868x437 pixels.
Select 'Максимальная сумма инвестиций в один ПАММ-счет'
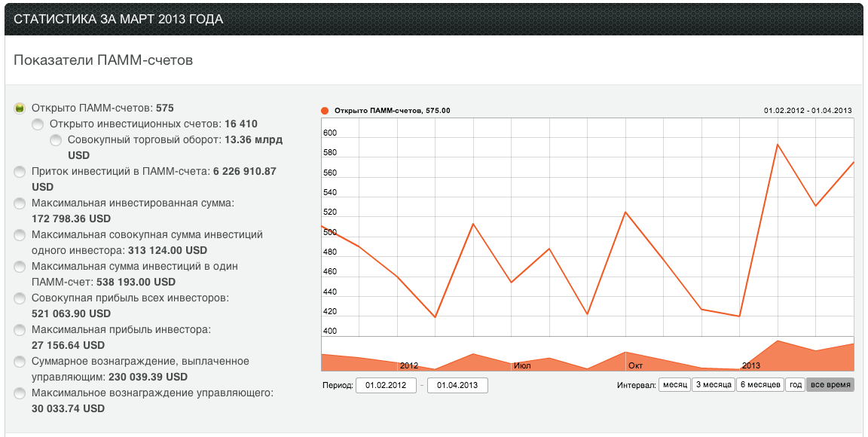coord(20,267)
